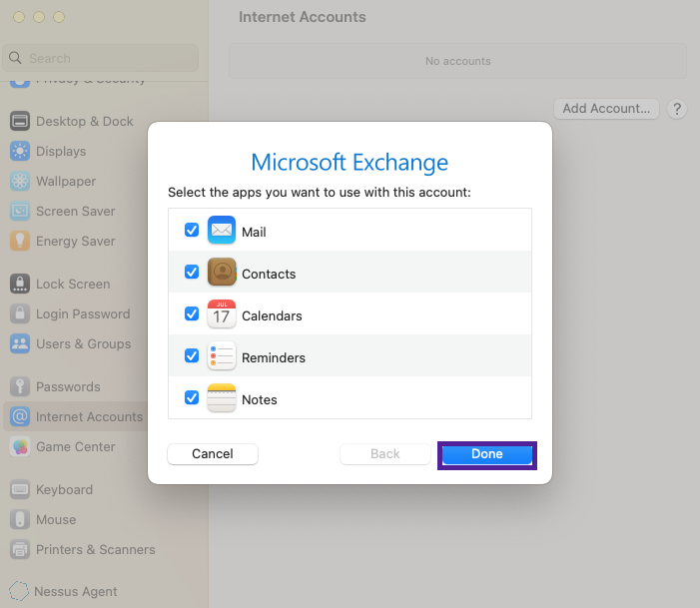Screen dimensions: 700x608
Task: Open Wallpaper settings icon
Action: coord(20,181)
